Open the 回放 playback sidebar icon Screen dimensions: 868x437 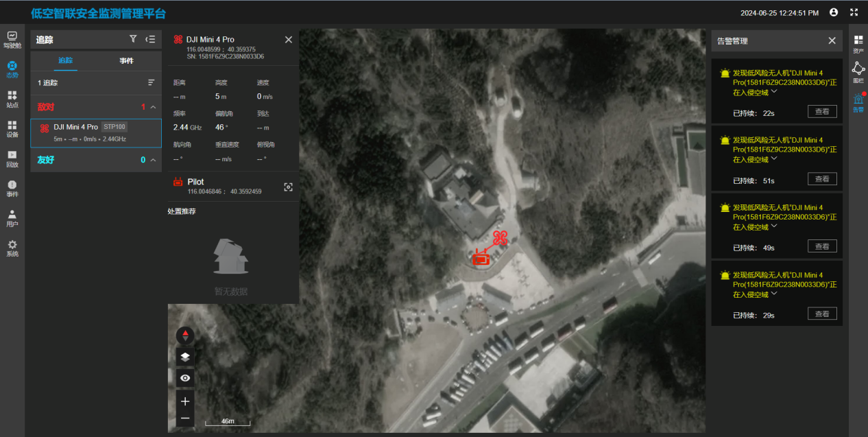(12, 158)
